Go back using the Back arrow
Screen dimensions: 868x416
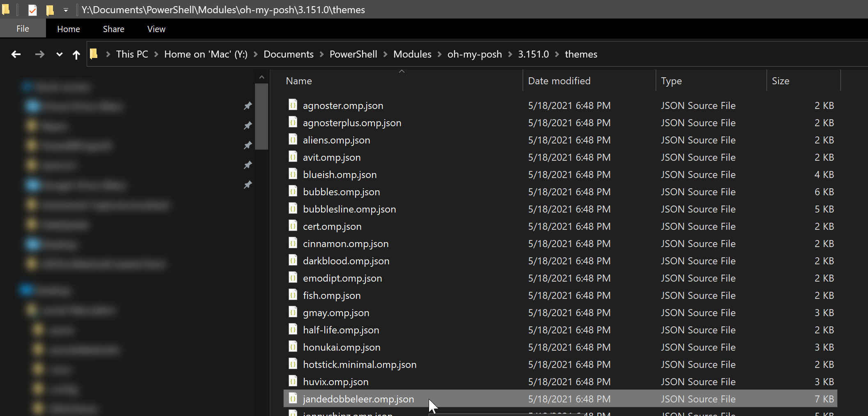[x=16, y=54]
